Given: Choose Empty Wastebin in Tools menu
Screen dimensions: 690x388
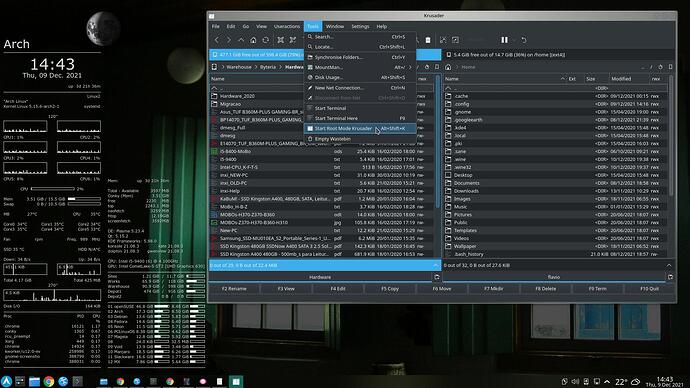Looking at the screenshot, I should pyautogui.click(x=360, y=139).
